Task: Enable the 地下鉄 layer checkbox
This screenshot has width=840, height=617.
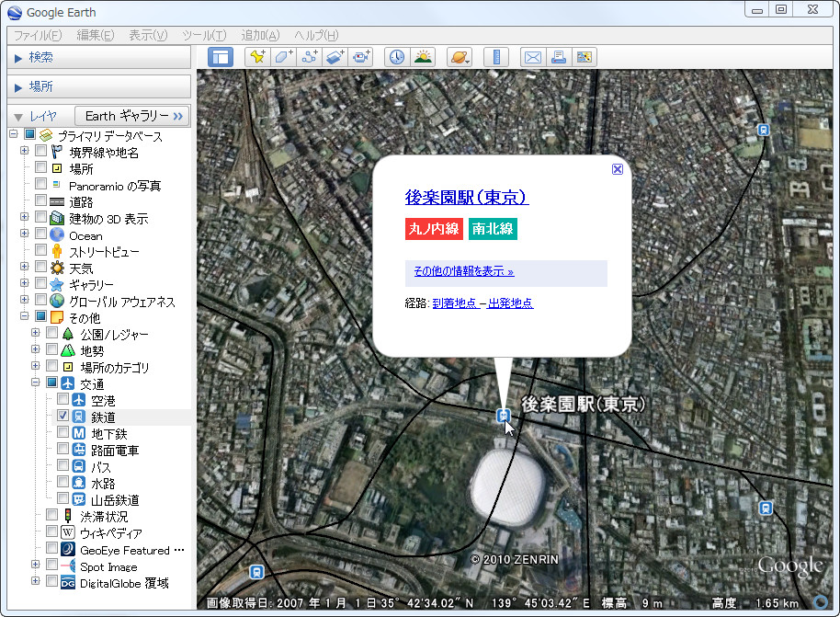Action: 62,432
